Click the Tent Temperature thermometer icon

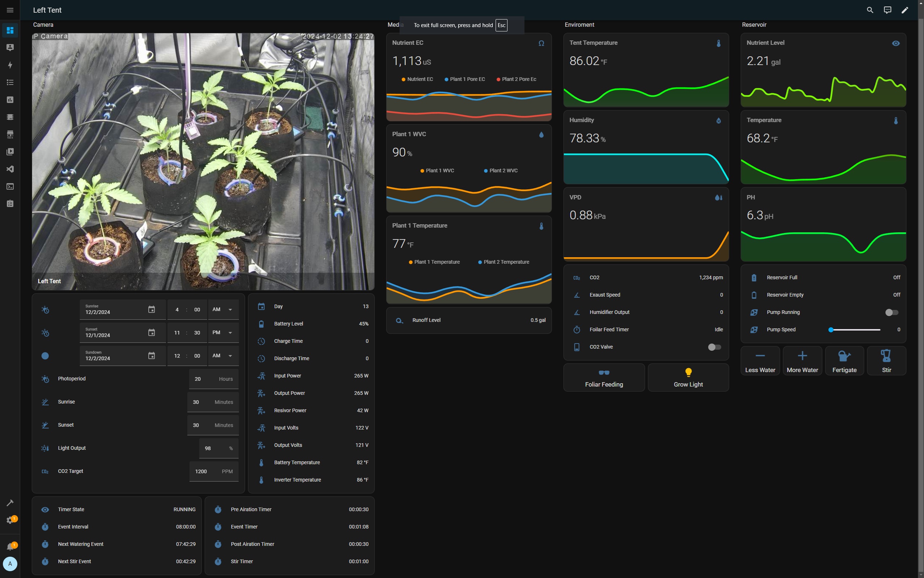pos(718,43)
